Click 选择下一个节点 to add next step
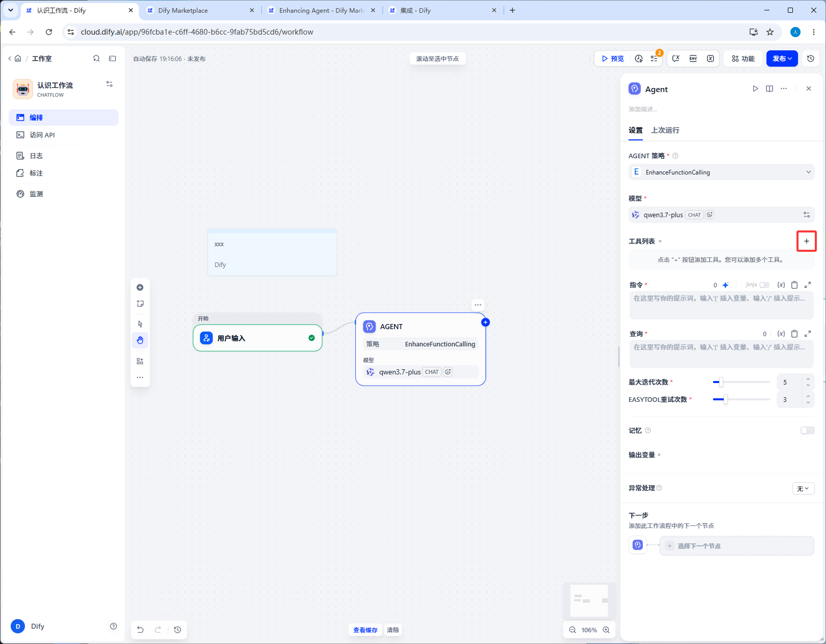The width and height of the screenshot is (826, 644). tap(737, 546)
